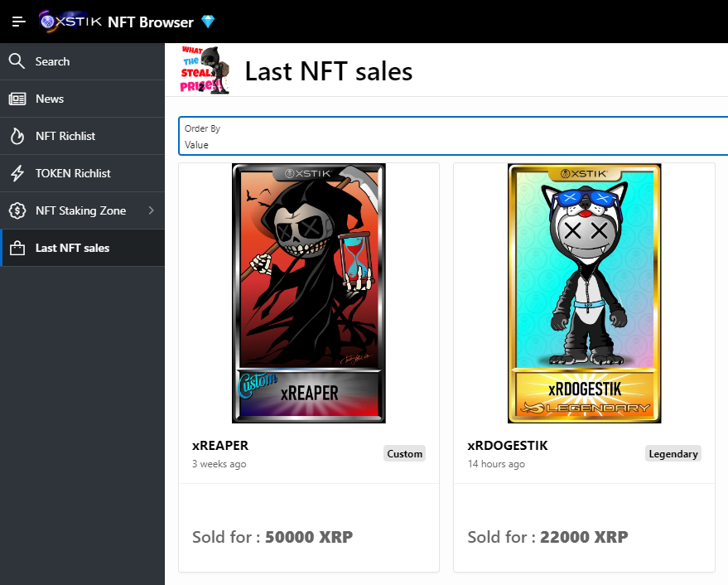
Task: Expand NFT Staking Zone chevron
Action: tap(151, 210)
